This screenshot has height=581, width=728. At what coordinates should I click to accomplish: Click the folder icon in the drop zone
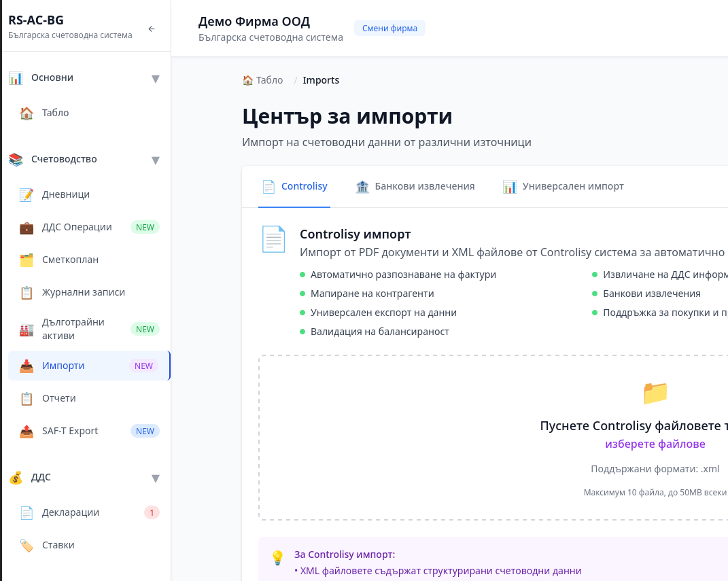click(655, 393)
